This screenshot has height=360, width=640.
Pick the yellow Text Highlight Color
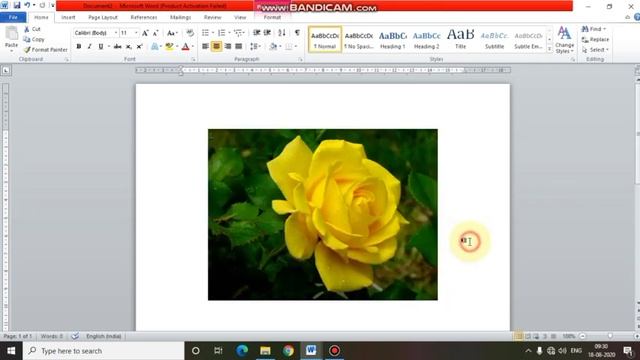click(169, 47)
